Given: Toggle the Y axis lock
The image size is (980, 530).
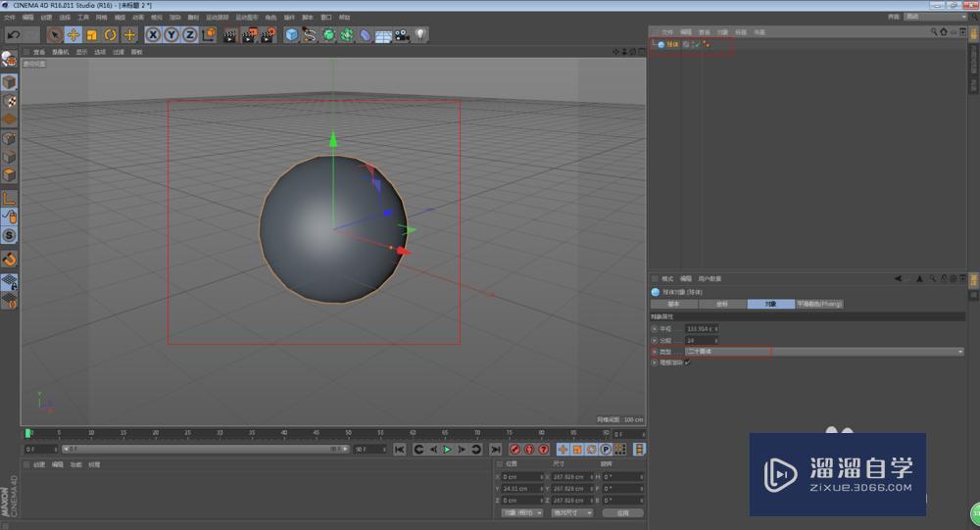Looking at the screenshot, I should (x=171, y=35).
